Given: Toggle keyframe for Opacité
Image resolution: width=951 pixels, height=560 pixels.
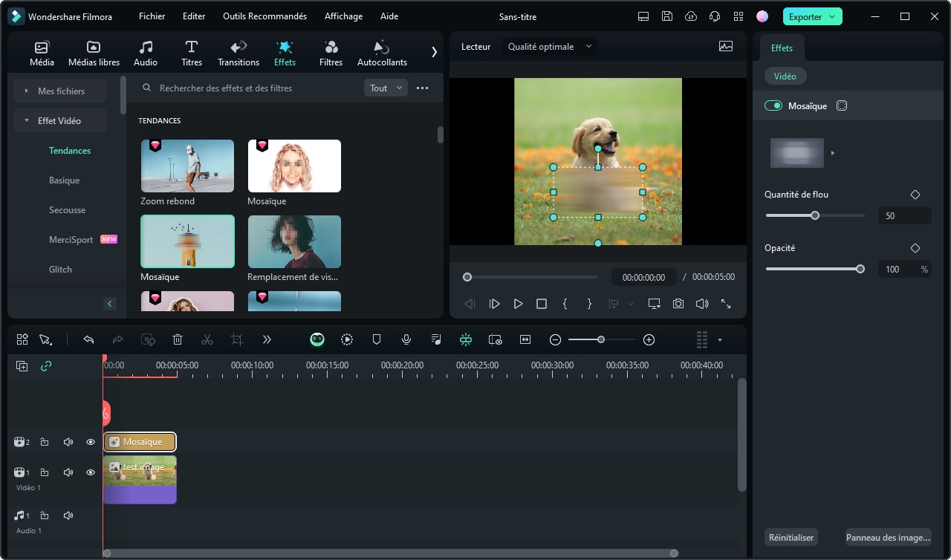Looking at the screenshot, I should pos(915,248).
